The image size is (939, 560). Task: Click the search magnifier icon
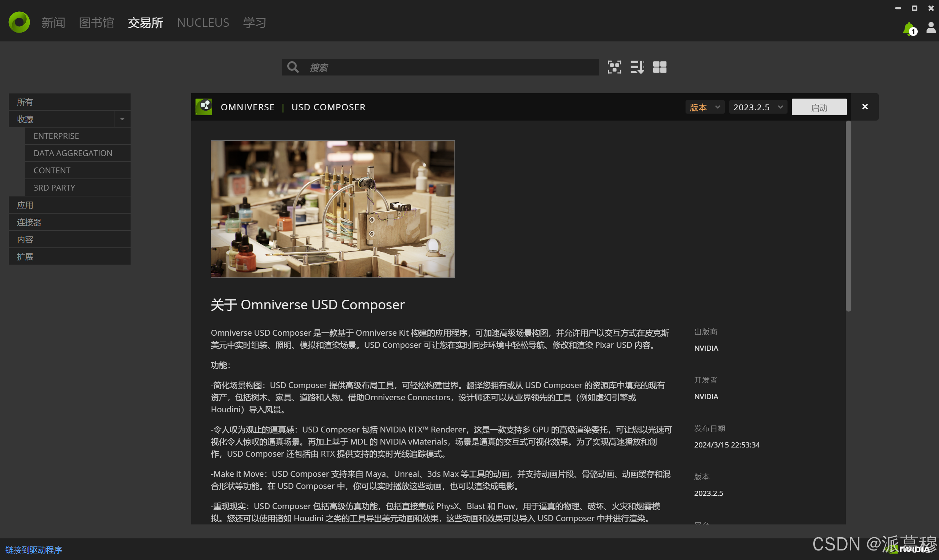click(x=293, y=67)
